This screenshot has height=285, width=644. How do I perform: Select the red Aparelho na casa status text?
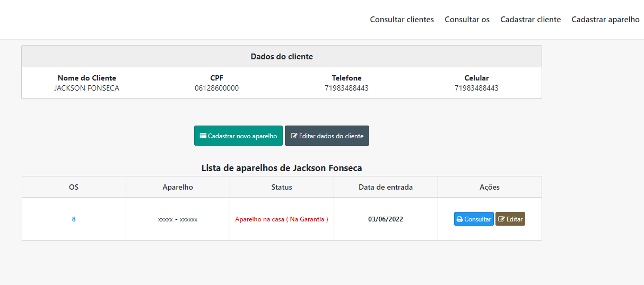coord(282,219)
